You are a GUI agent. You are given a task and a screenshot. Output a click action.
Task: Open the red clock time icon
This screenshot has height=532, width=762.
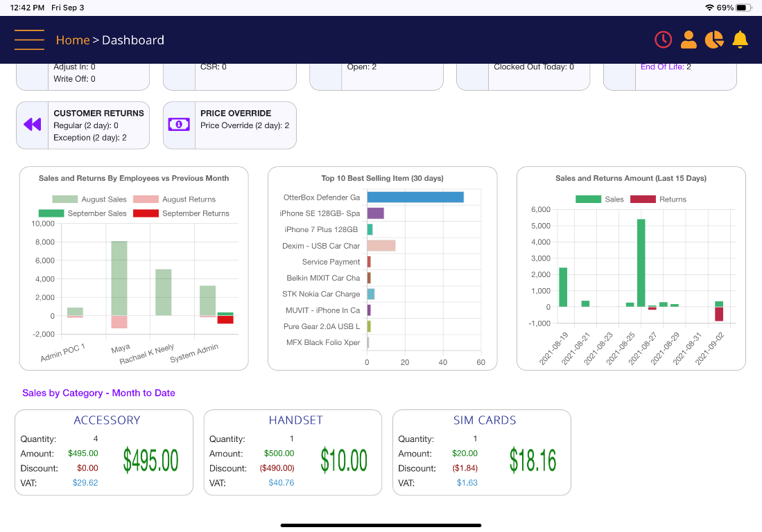click(663, 39)
